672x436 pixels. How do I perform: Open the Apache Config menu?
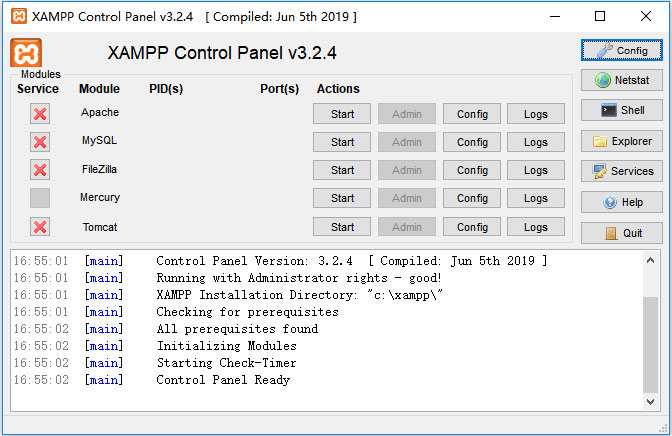pos(472,114)
